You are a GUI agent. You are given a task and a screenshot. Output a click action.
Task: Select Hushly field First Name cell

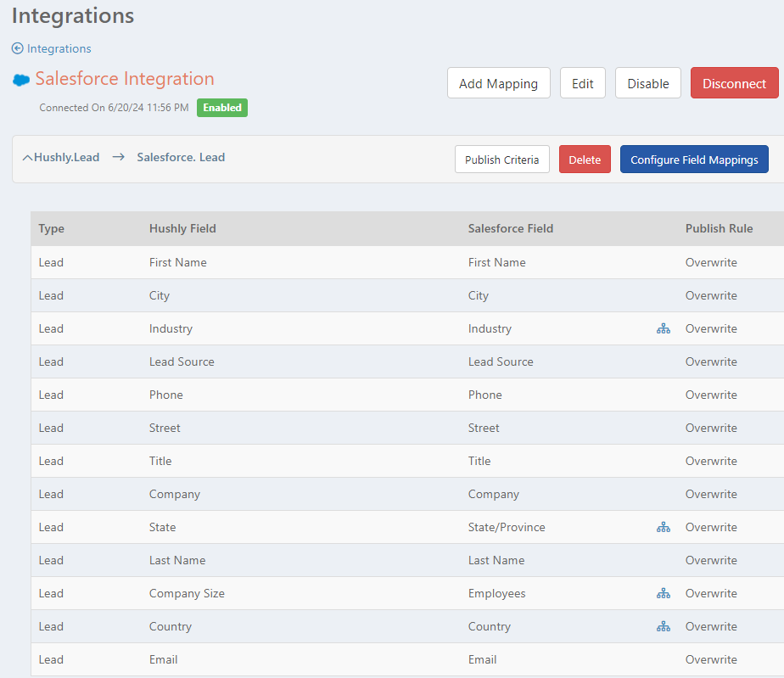(178, 262)
